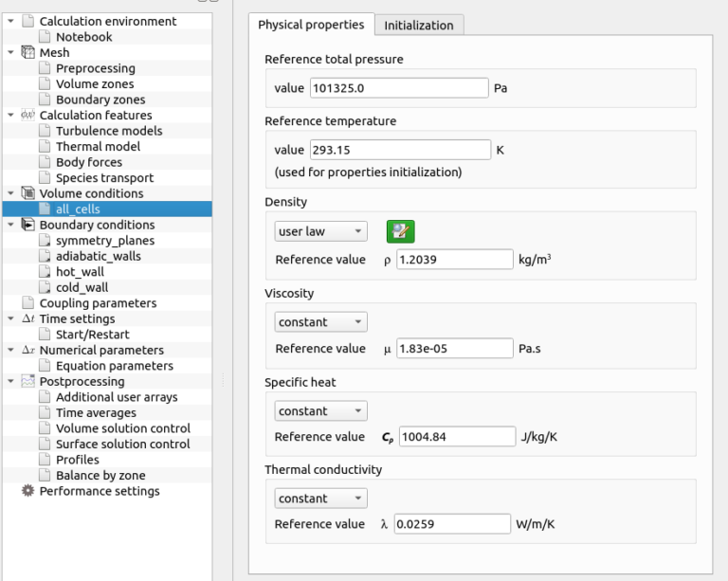Click the Time settings Δt icon
Screen dimensions: 728x581
[x=27, y=318]
